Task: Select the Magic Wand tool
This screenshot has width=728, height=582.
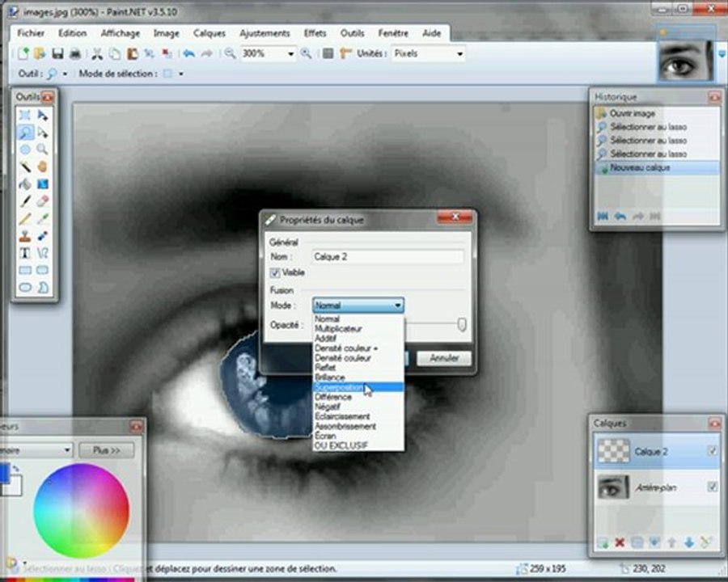Action: point(25,167)
